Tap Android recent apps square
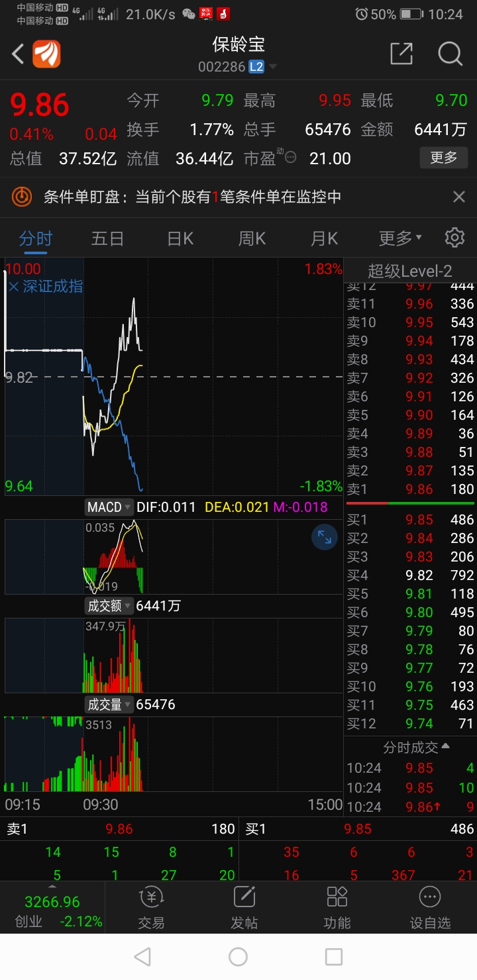 click(334, 957)
